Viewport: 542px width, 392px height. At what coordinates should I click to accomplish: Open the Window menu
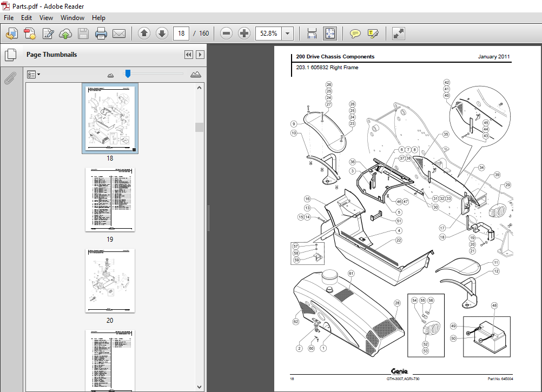(x=72, y=18)
